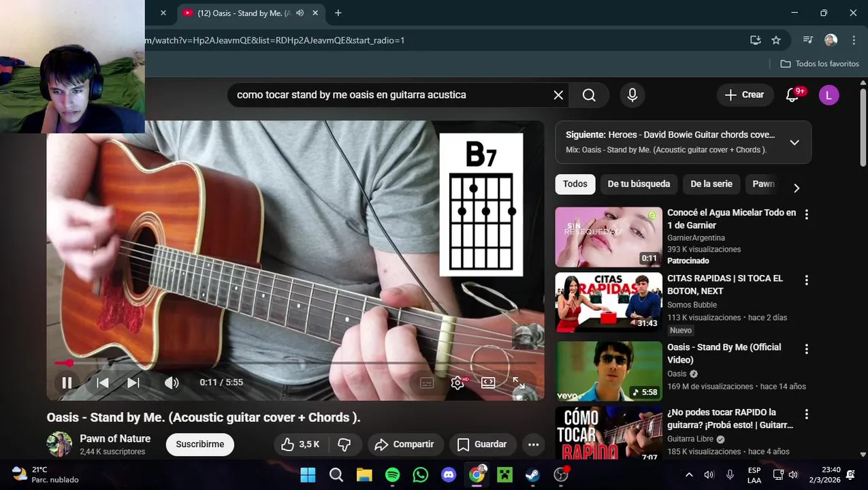
Task: Pause the video with the pause button
Action: pos(67,382)
